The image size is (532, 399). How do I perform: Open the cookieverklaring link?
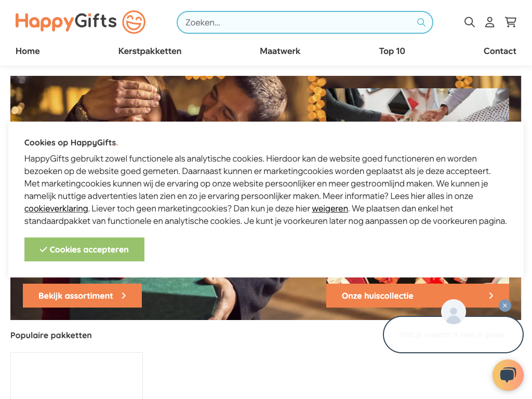(x=56, y=208)
